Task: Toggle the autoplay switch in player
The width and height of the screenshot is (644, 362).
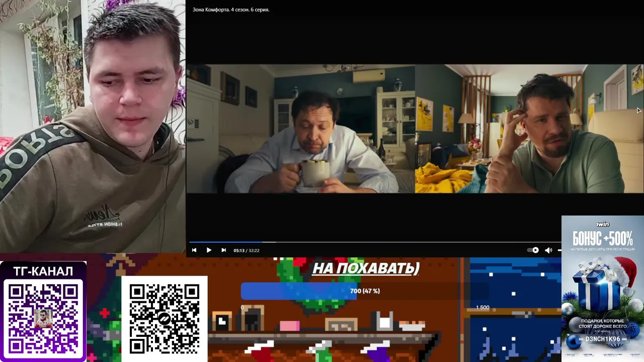Action: coord(533,250)
